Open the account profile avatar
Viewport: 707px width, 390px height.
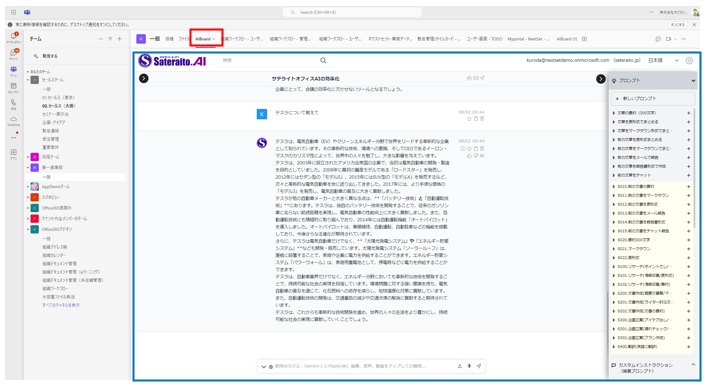click(696, 13)
